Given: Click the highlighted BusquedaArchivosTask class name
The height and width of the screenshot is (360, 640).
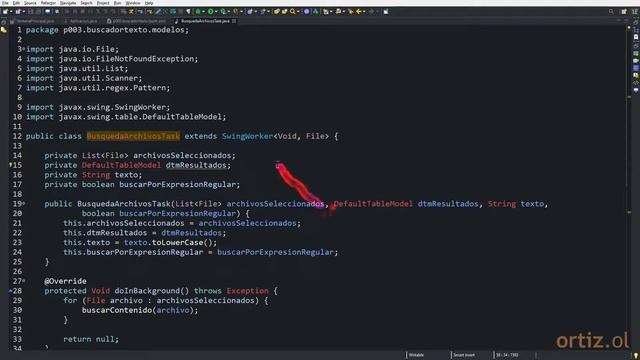Looking at the screenshot, I should point(133,136).
